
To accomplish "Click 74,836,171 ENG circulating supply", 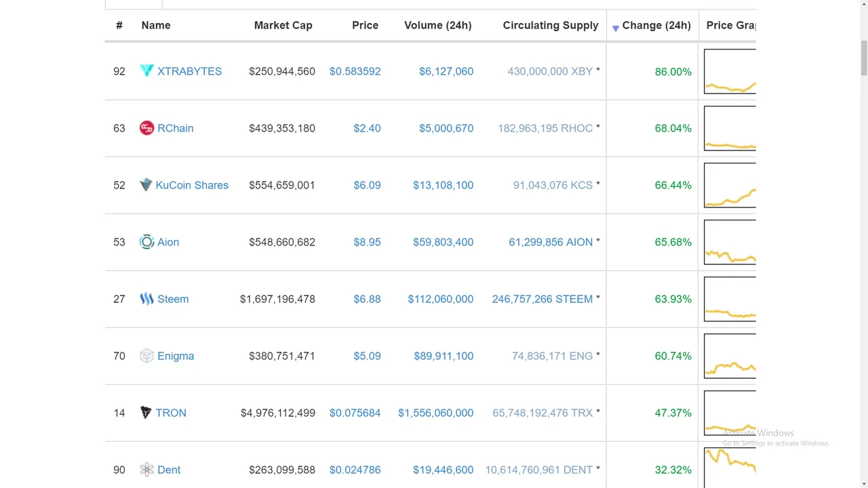I will coord(552,356).
